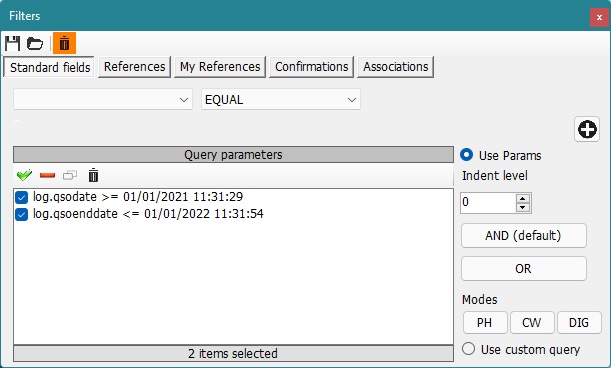Uncheck parameters using the red minus icon
Viewport: 611px width, 368px height.
pyautogui.click(x=48, y=175)
